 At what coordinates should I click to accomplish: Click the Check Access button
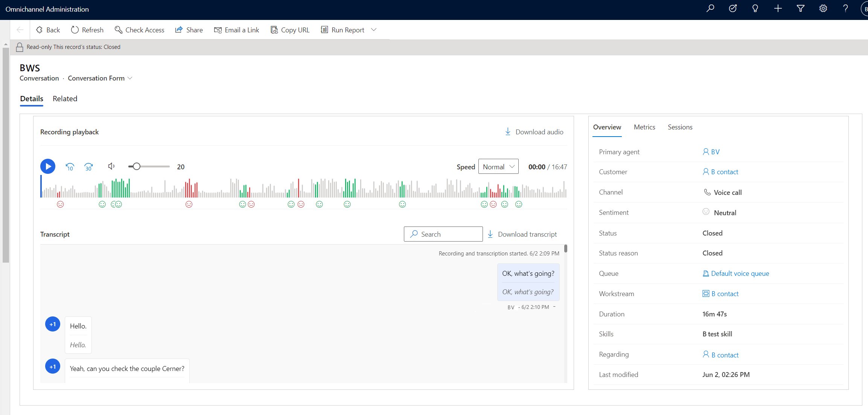[140, 29]
